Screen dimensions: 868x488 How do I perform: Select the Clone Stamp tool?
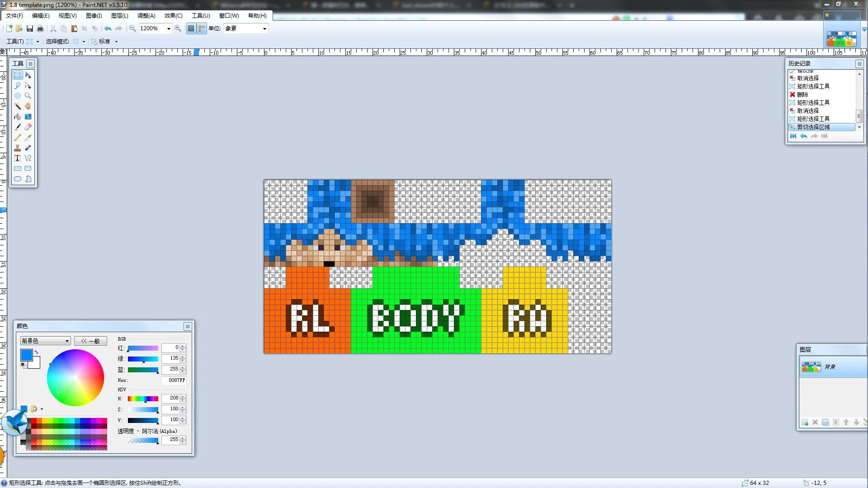18,148
